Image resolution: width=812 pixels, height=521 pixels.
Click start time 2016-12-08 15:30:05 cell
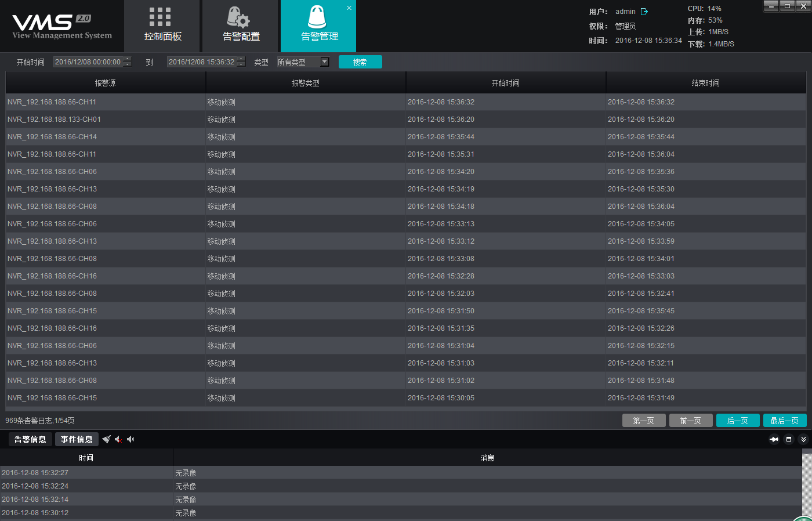506,398
